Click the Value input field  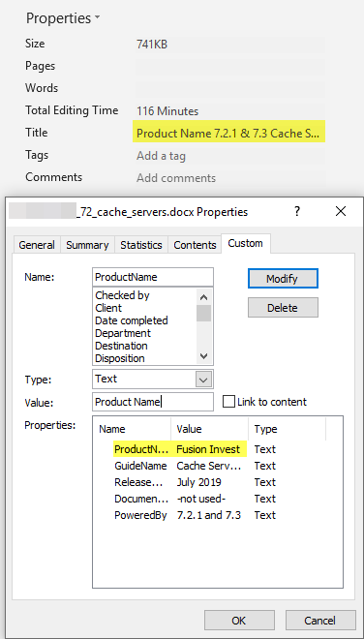[x=153, y=402]
